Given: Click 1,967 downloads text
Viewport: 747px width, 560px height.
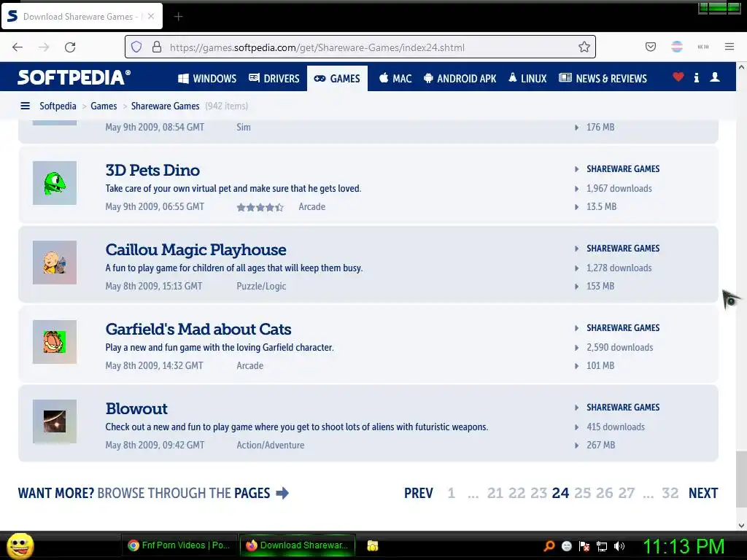Looking at the screenshot, I should (x=619, y=189).
